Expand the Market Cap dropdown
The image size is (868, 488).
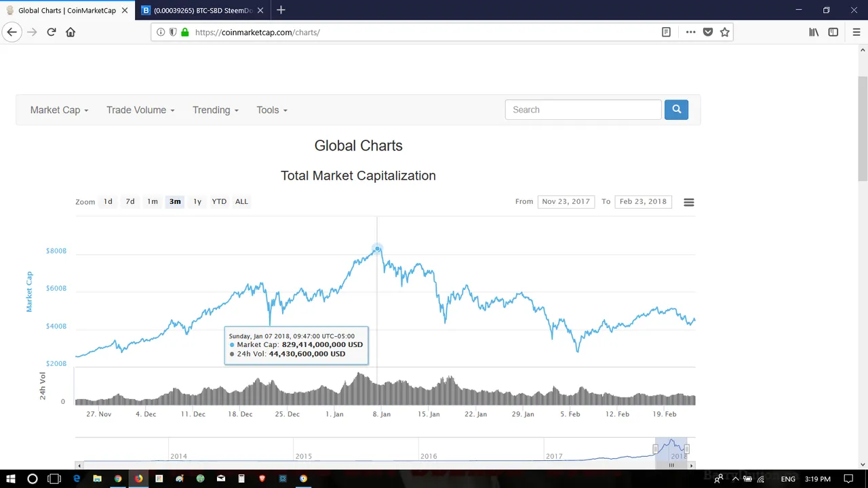point(59,110)
